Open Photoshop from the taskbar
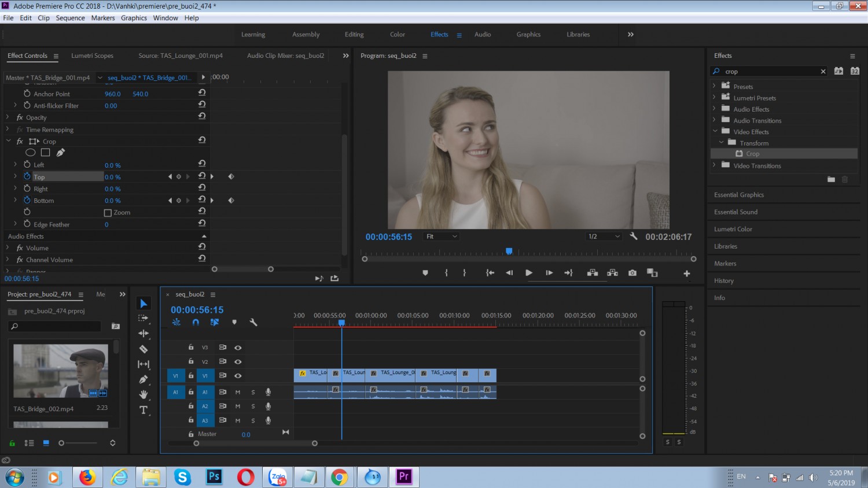Screen dimensions: 868x488 coord(214,477)
